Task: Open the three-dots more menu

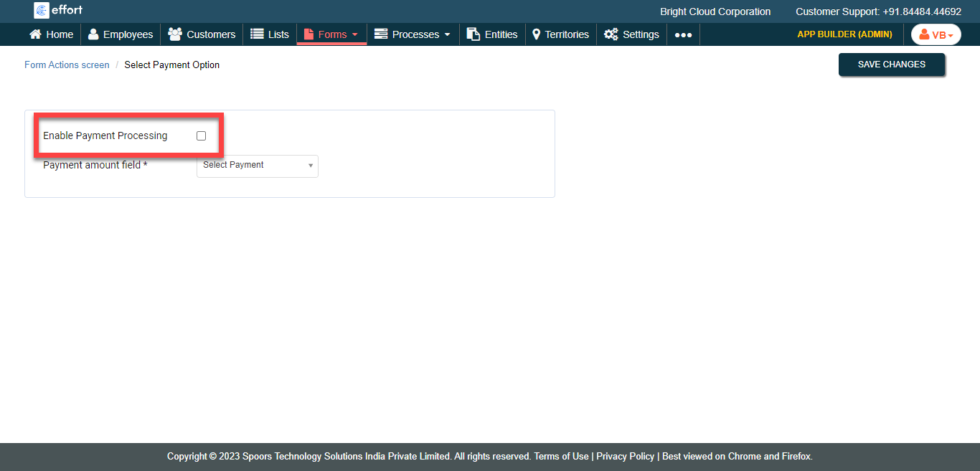Action: 683,34
